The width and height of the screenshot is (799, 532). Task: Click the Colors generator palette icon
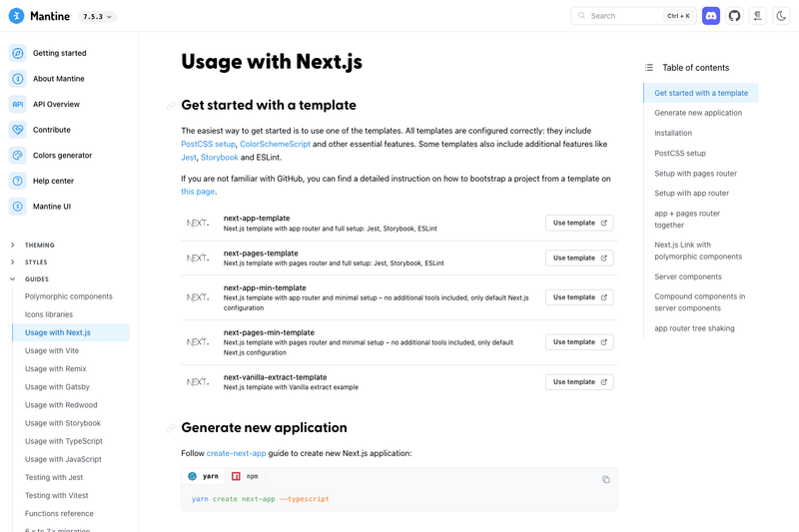pos(18,155)
